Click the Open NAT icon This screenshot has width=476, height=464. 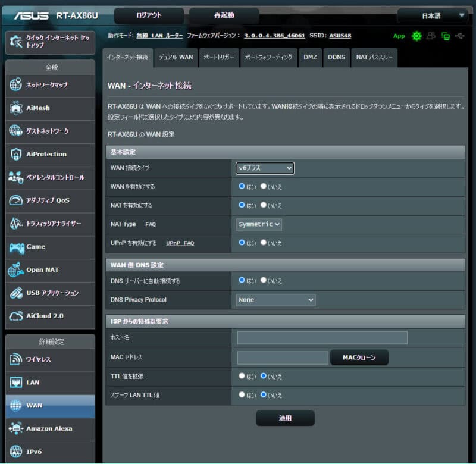[x=16, y=270]
